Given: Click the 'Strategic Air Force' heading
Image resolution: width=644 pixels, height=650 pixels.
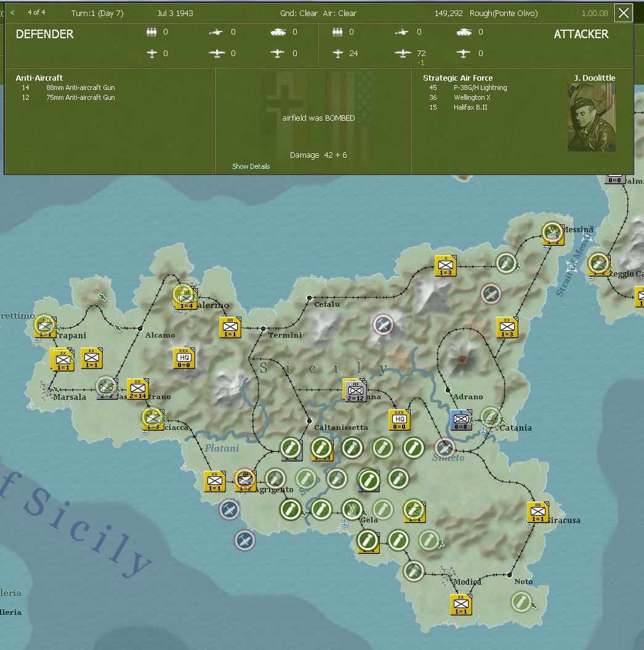Looking at the screenshot, I should 457,78.
